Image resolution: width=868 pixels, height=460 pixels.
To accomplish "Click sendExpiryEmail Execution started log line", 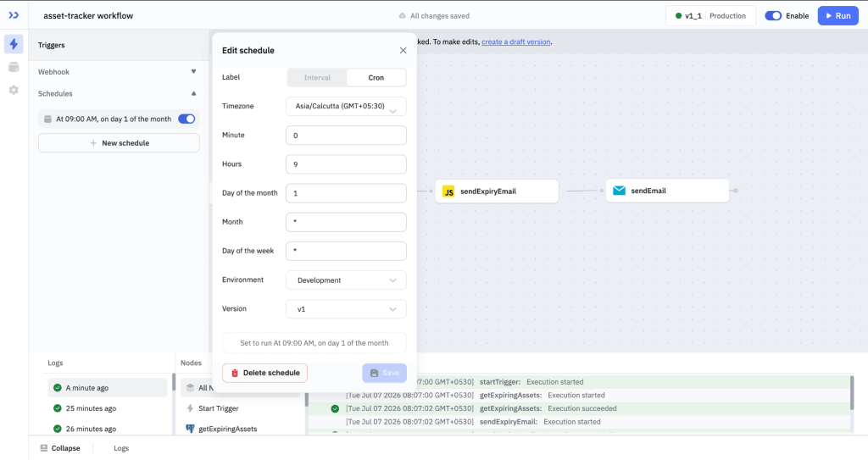I will [579, 422].
